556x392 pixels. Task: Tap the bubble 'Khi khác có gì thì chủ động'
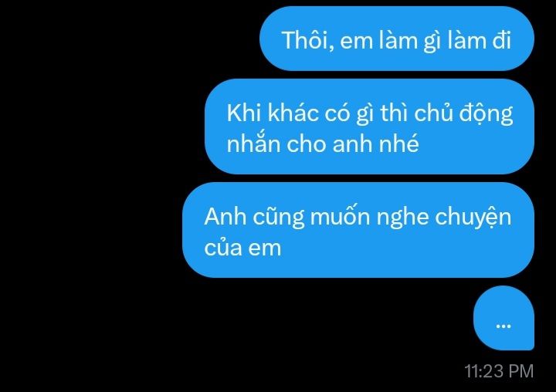369,127
